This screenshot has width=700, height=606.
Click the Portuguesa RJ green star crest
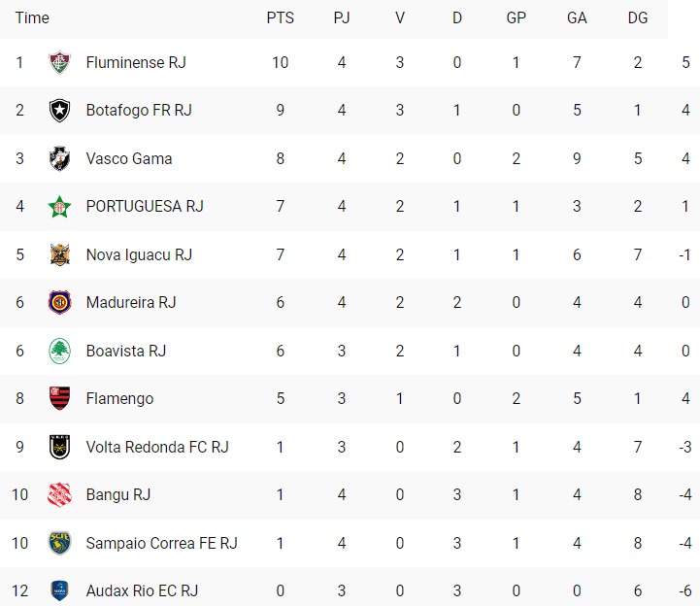pos(59,206)
